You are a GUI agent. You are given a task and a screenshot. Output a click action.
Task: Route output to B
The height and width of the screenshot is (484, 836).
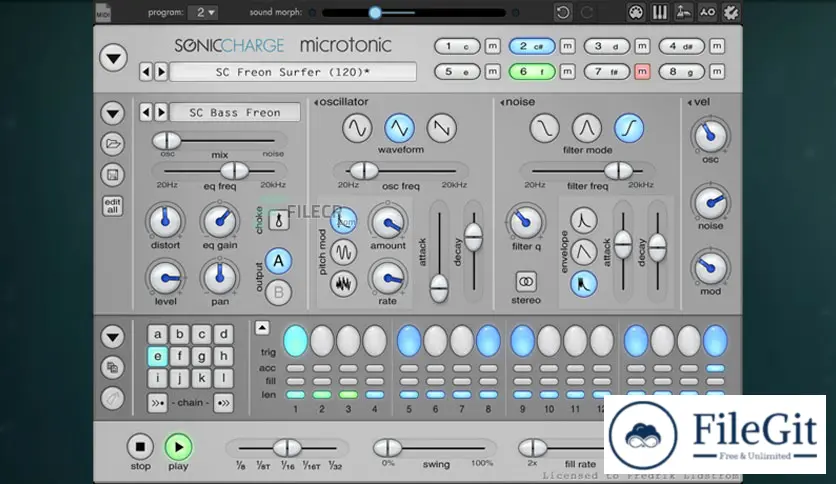[x=278, y=292]
